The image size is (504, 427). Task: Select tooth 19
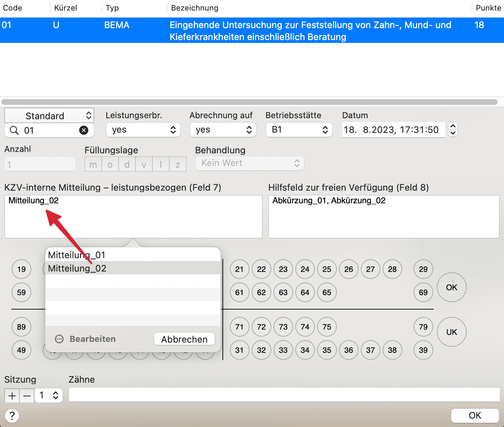(21, 269)
